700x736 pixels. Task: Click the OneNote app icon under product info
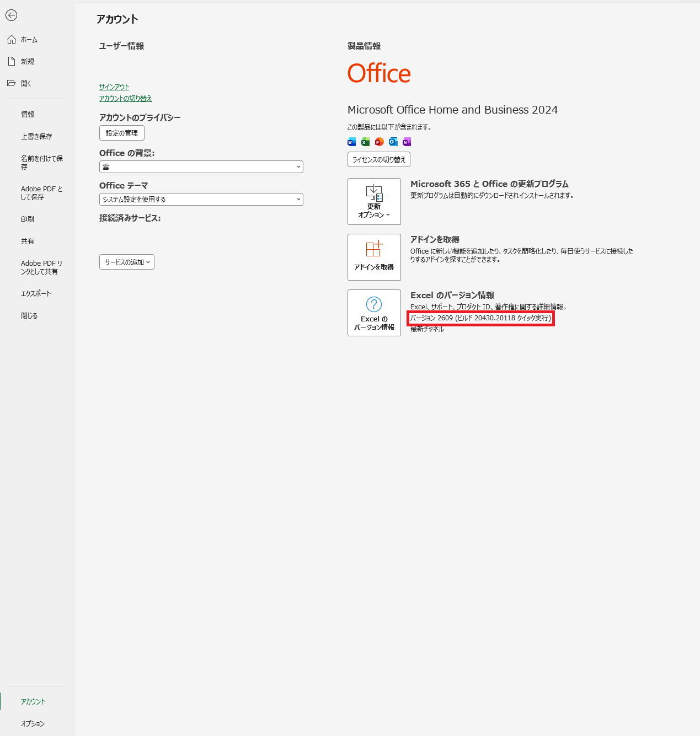coord(407,142)
